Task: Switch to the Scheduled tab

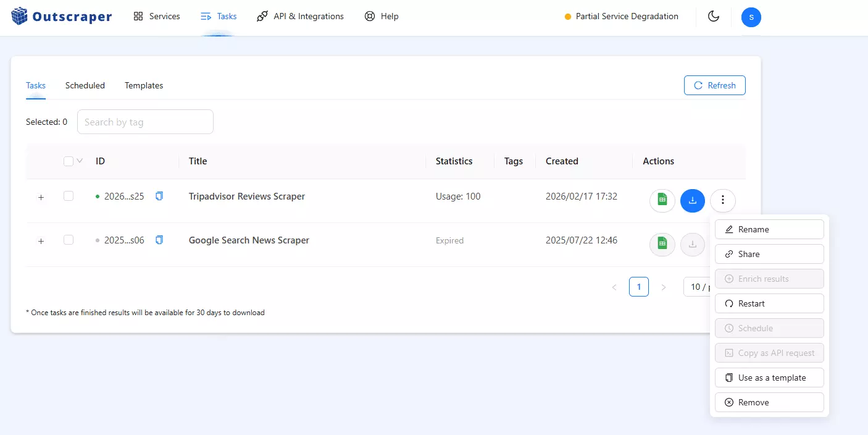Action: tap(85, 85)
